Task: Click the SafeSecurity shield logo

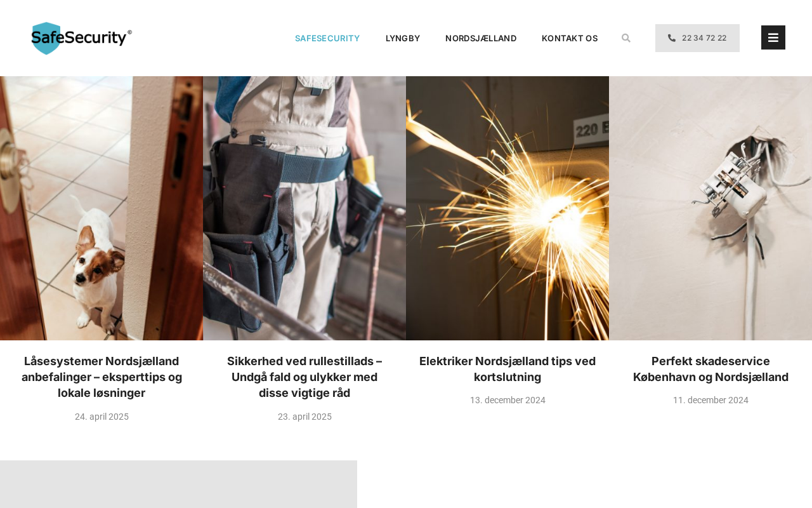Action: click(81, 38)
